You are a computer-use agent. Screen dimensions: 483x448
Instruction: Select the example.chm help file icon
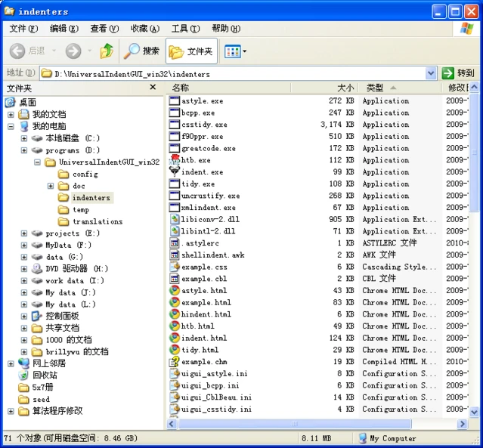[175, 362]
